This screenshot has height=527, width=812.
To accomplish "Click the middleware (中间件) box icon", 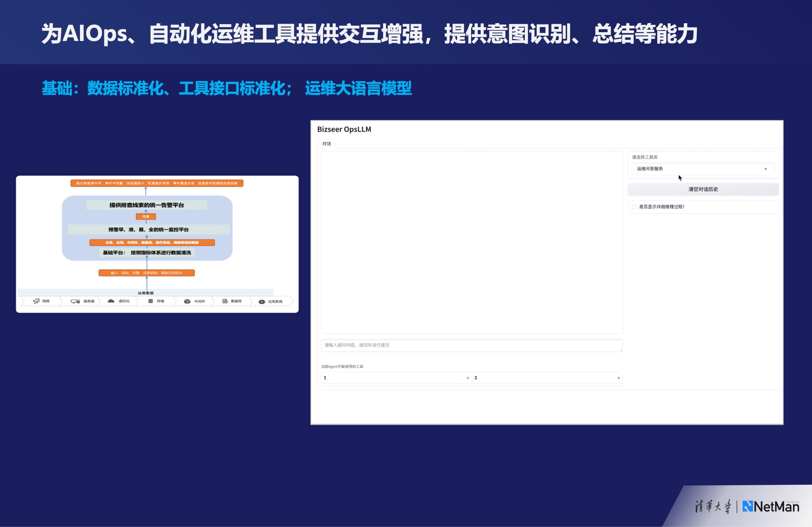I will coord(187,301).
